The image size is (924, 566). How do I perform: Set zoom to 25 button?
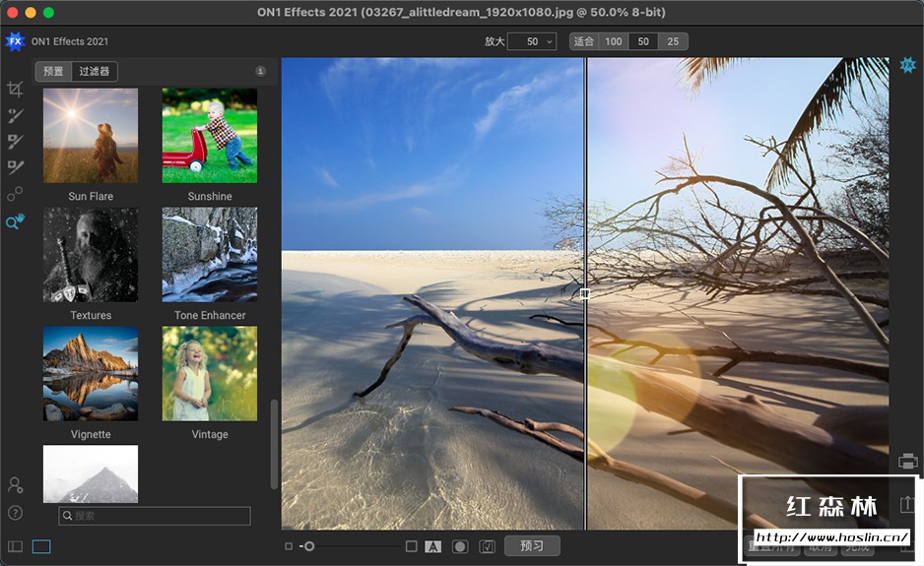[673, 41]
